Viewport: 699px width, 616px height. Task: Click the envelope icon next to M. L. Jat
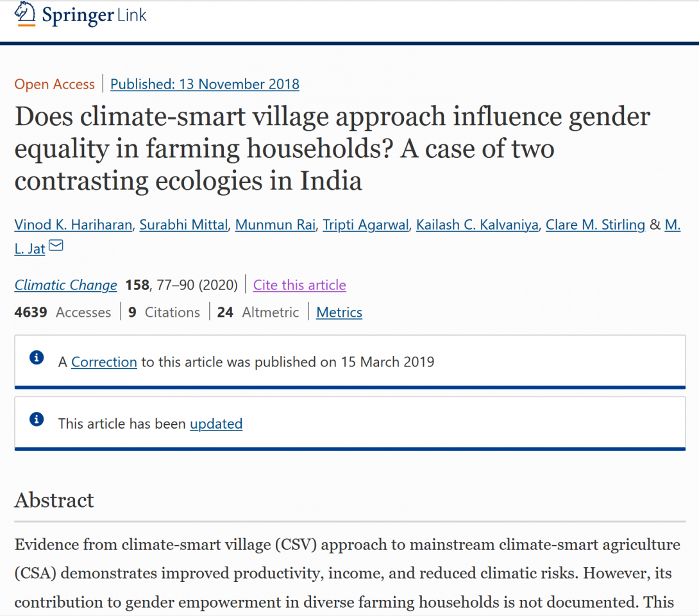coord(56,246)
